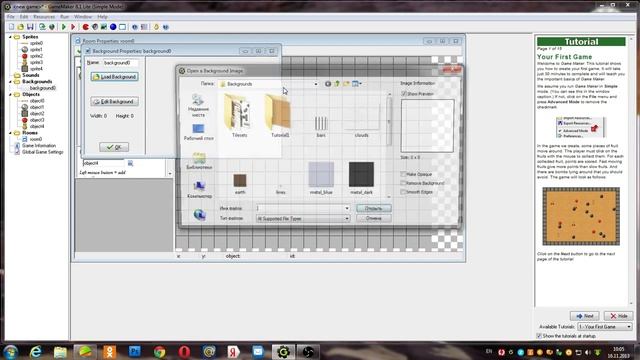Create a sound using the speaker toolbar icon
Screen dimensions: 640x360
95,27
